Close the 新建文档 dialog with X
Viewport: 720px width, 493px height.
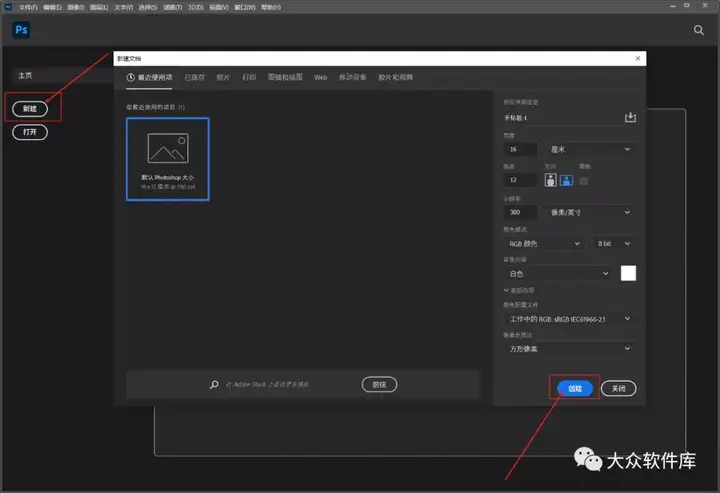(637, 58)
